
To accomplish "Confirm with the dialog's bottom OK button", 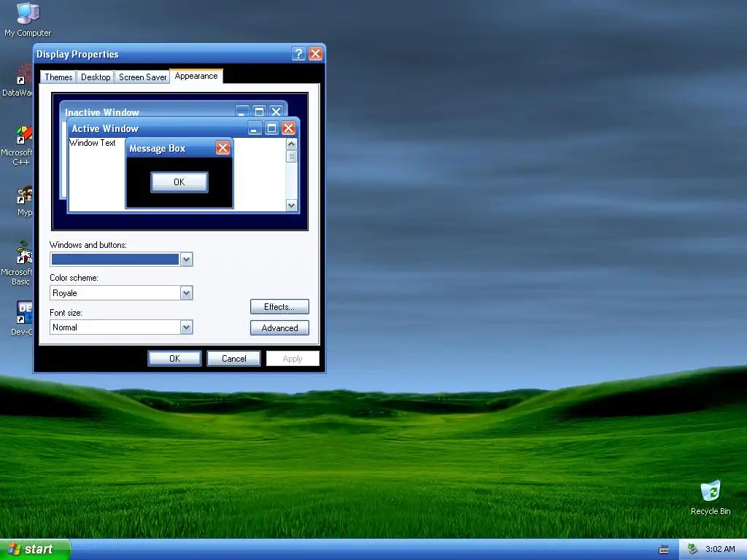I will (175, 359).
